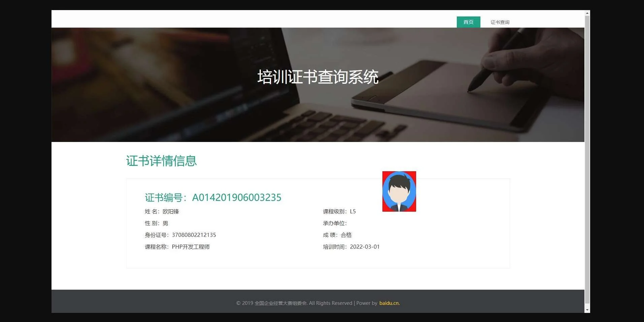Click the certificate holder avatar photo
Screen dimensions: 644x322
(x=399, y=191)
